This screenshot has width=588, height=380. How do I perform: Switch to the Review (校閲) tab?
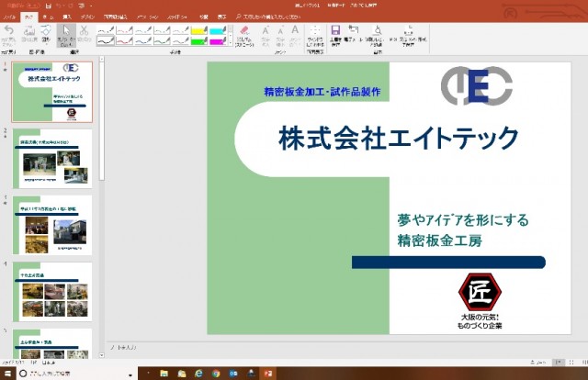204,17
